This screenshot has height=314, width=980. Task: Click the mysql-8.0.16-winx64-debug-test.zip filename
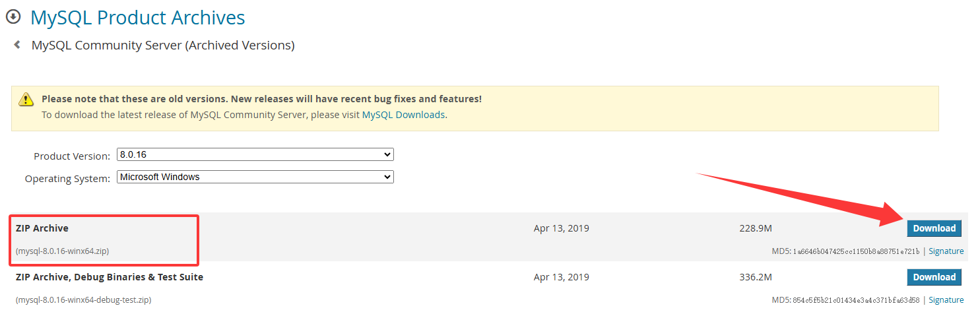(84, 300)
